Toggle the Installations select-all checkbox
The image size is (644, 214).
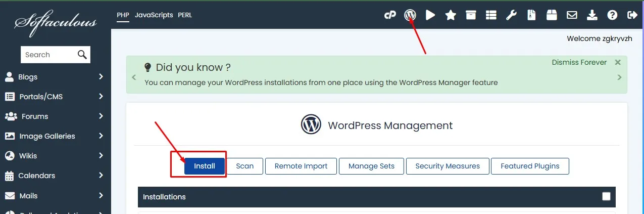coord(606,197)
